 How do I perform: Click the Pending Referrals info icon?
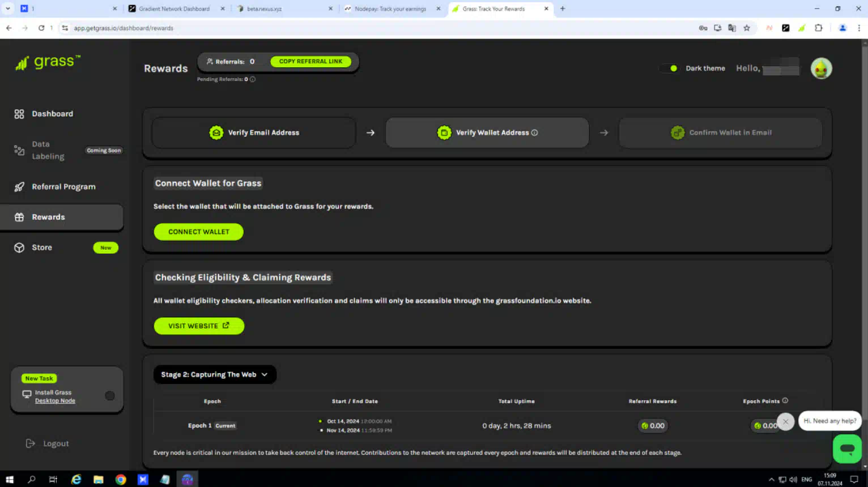(253, 79)
